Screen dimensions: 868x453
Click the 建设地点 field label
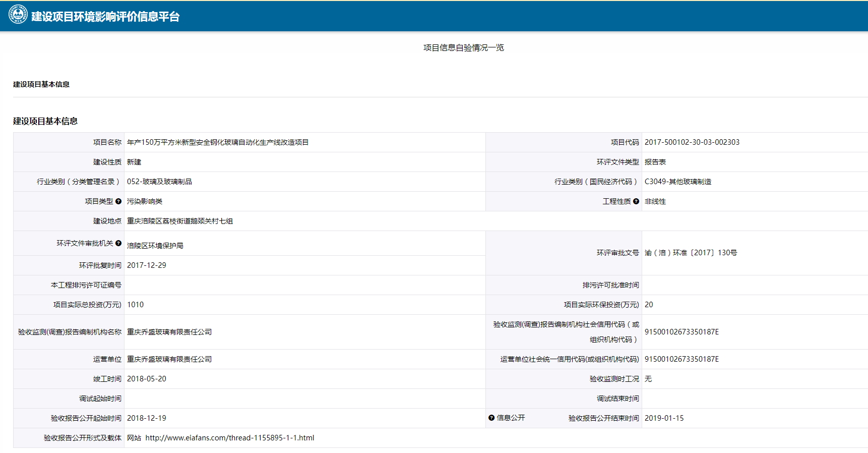[x=107, y=221]
